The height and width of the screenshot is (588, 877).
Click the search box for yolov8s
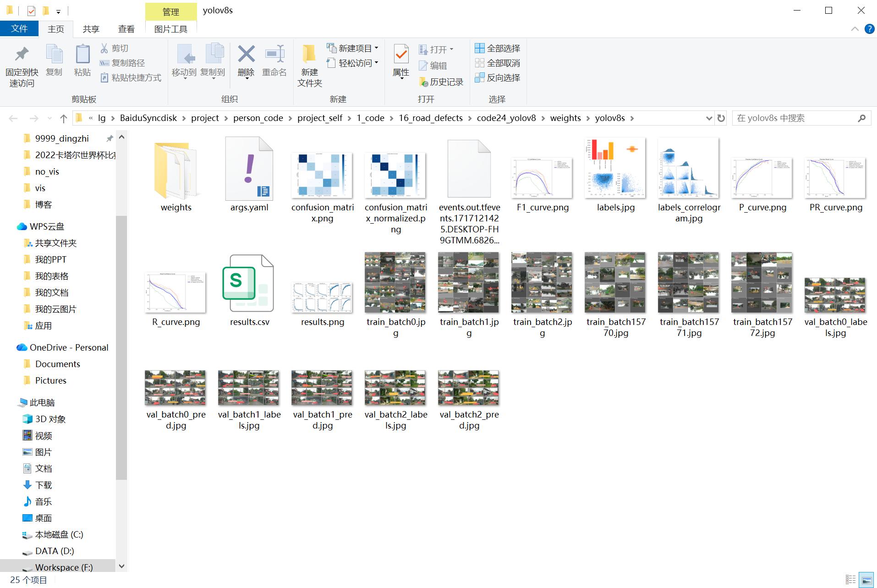click(801, 118)
